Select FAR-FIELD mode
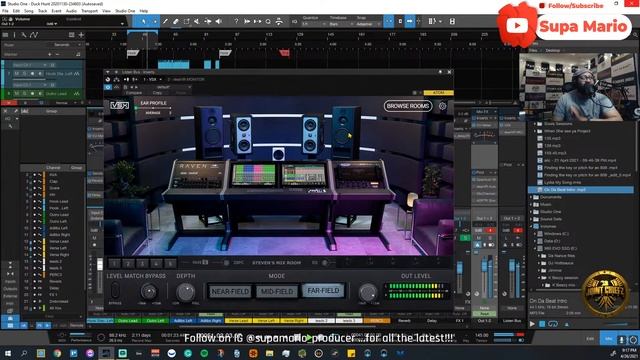640x360 pixels. [x=323, y=291]
